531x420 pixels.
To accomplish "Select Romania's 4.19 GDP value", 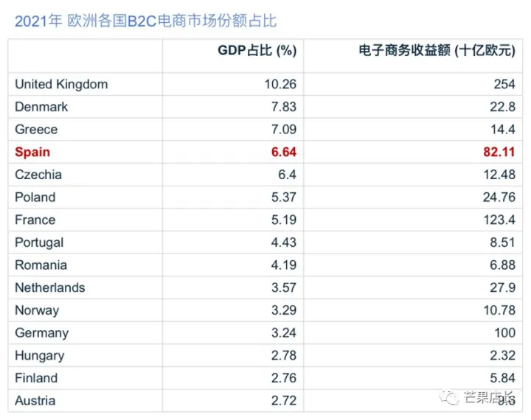I will pos(284,265).
